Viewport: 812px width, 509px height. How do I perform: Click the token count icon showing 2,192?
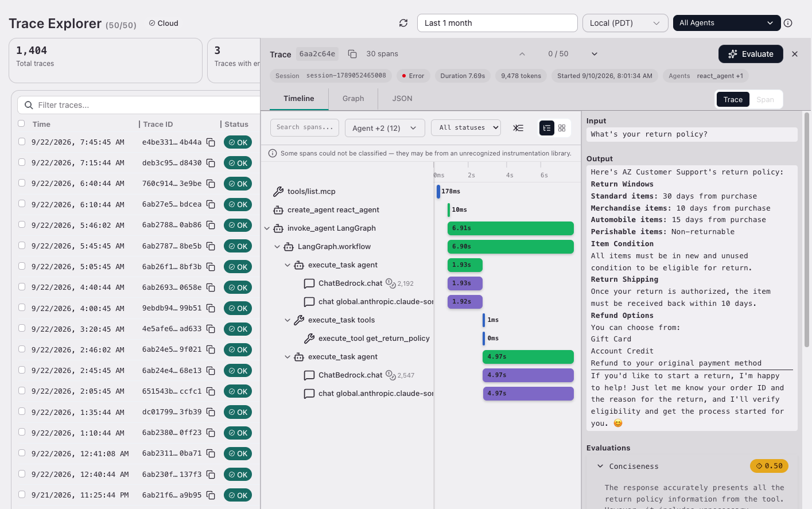point(391,283)
